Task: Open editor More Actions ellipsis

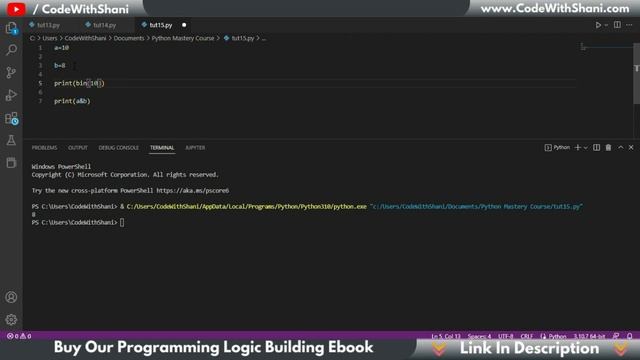Action: 629,25
